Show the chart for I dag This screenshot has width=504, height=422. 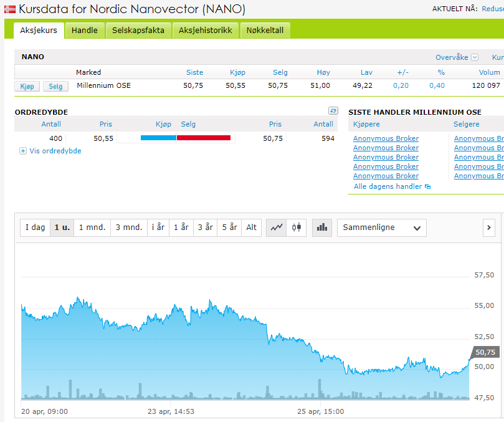(35, 228)
